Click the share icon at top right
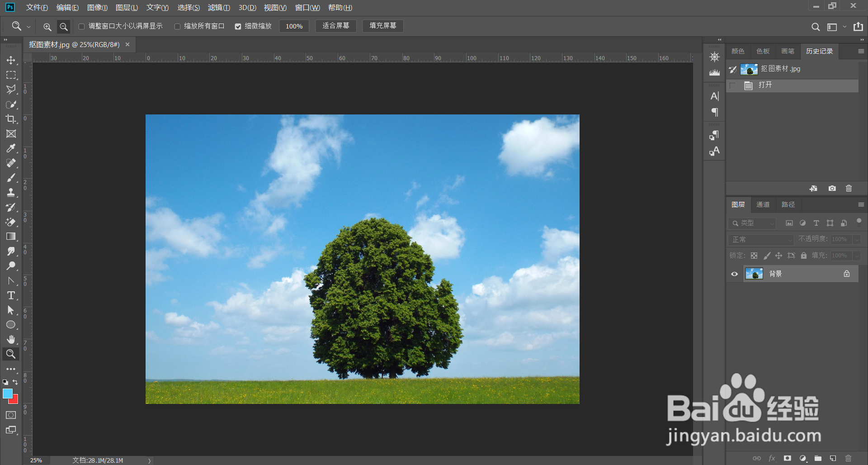868x465 pixels. [858, 27]
